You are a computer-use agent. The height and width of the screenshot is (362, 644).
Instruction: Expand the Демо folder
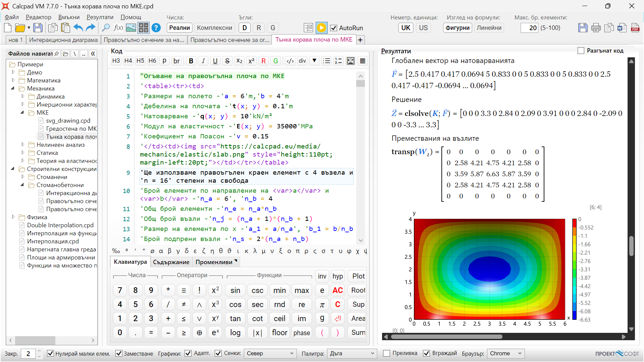pyautogui.click(x=13, y=72)
